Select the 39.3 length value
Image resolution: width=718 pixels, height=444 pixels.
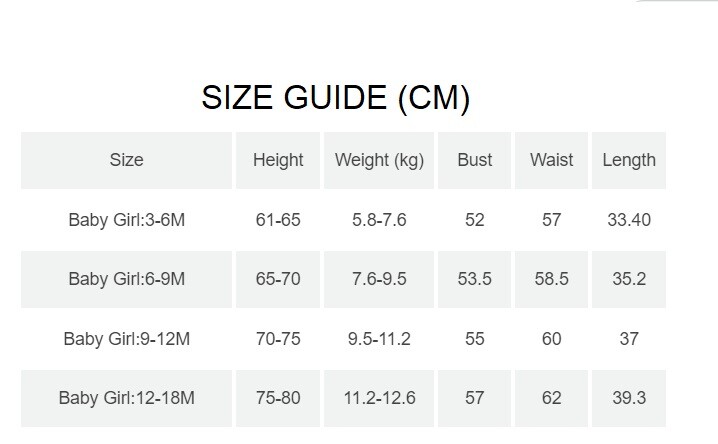[629, 398]
